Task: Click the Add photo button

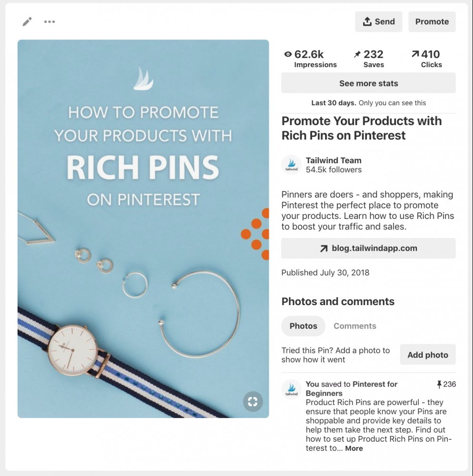Action: (x=427, y=355)
